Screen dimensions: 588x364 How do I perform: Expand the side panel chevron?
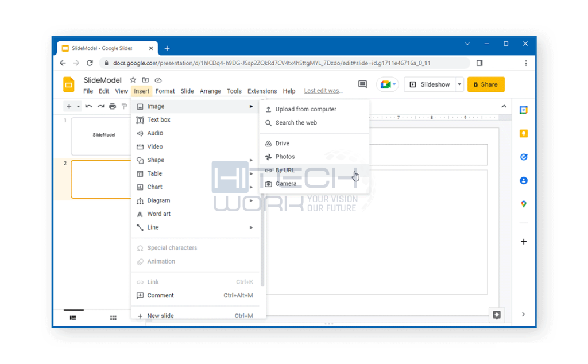click(x=523, y=314)
